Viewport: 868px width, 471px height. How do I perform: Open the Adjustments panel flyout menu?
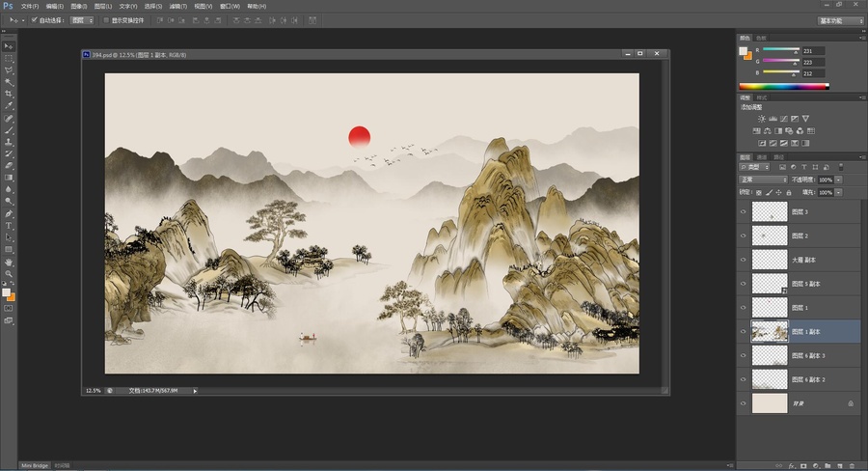point(861,97)
